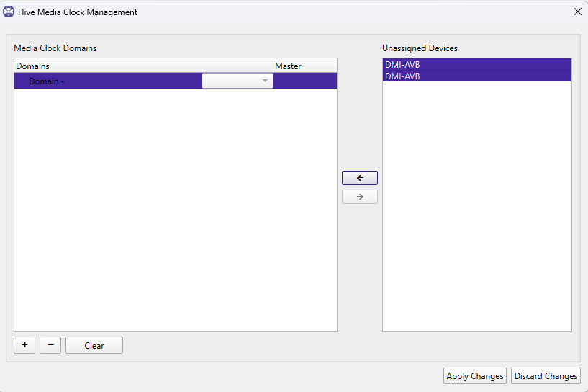Click the right arrow unassign button

(359, 197)
